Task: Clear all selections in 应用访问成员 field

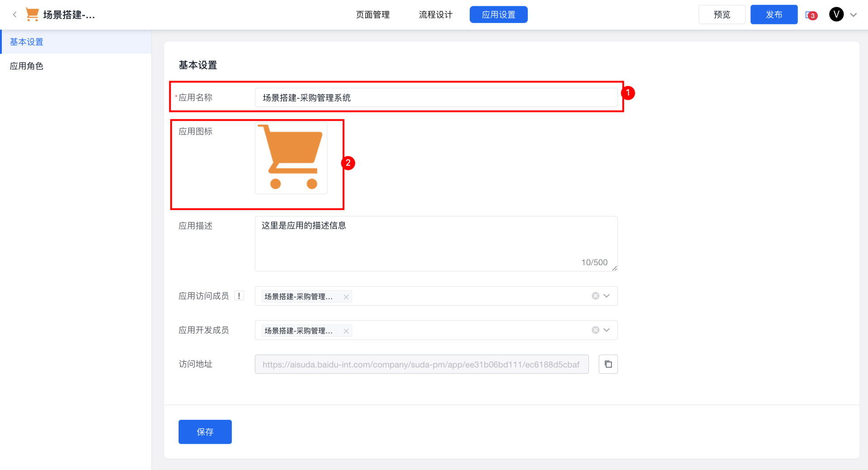Action: (595, 296)
